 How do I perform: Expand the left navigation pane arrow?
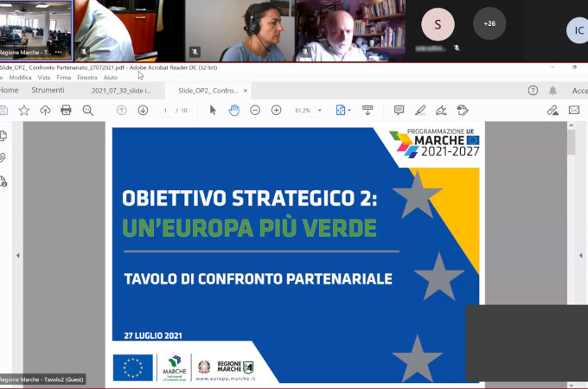coord(17,256)
